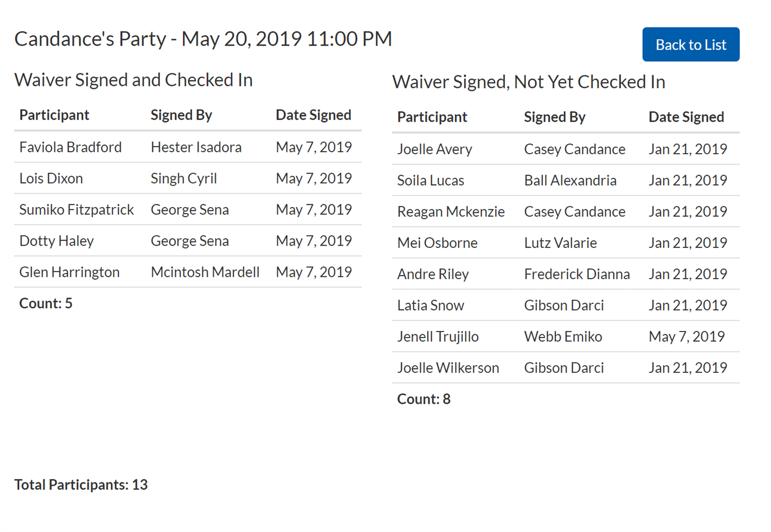Click on Reagan Mckenzie's row
The width and height of the screenshot is (771, 532).
pos(450,211)
